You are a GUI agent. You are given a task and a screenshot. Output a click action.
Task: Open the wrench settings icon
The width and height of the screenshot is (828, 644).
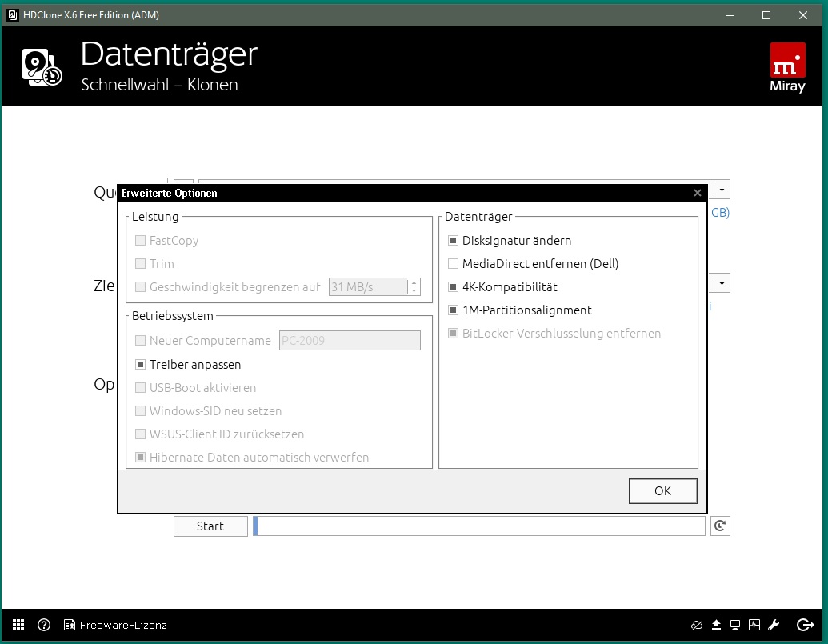tap(774, 625)
